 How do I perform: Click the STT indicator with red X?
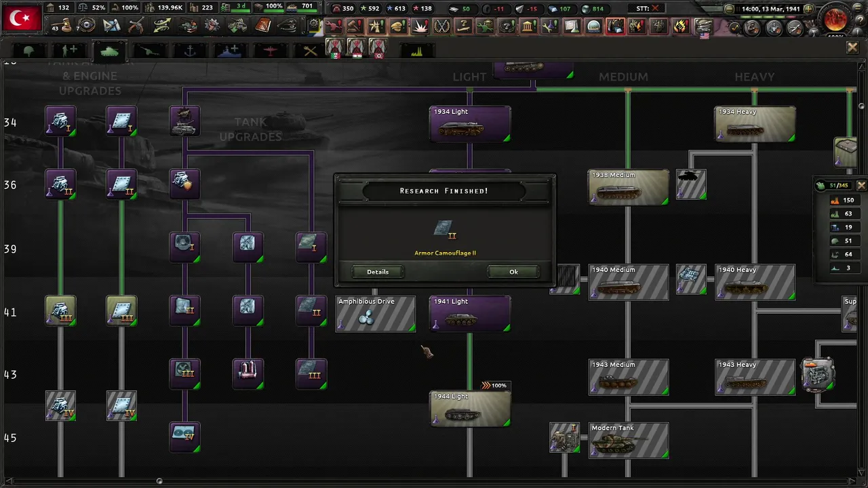tap(648, 9)
